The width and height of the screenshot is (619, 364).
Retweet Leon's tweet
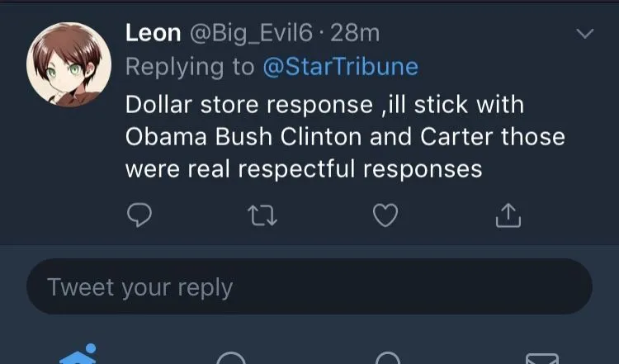(262, 215)
